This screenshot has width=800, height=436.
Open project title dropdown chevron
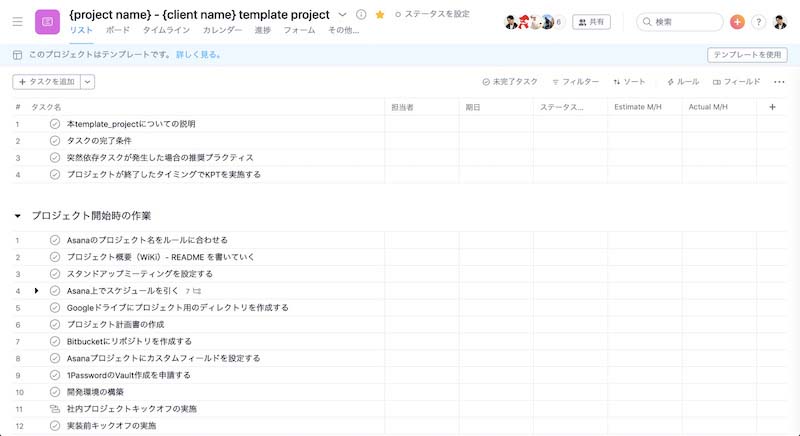pyautogui.click(x=342, y=15)
